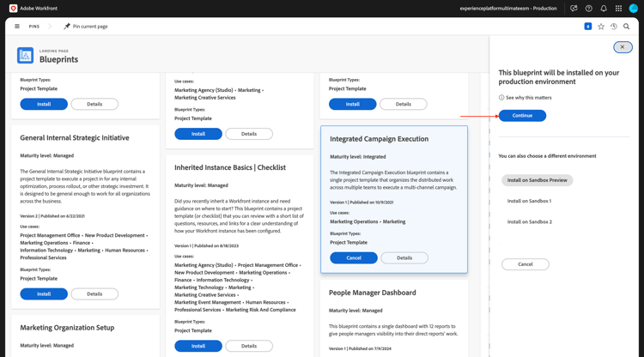Install Inherited Instance Basics Checklist blueprint
The width and height of the screenshot is (644, 357).
coord(198,347)
